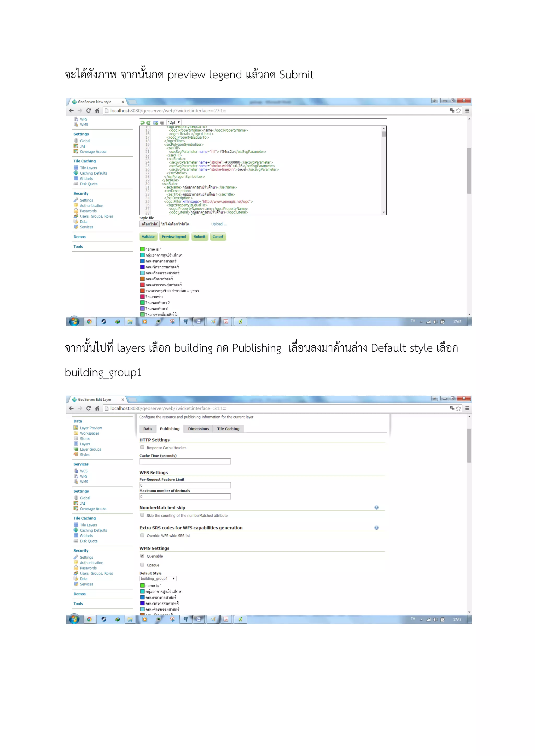Click help icon beside Extra SRS codes
The image size is (535, 756).
coord(376,528)
